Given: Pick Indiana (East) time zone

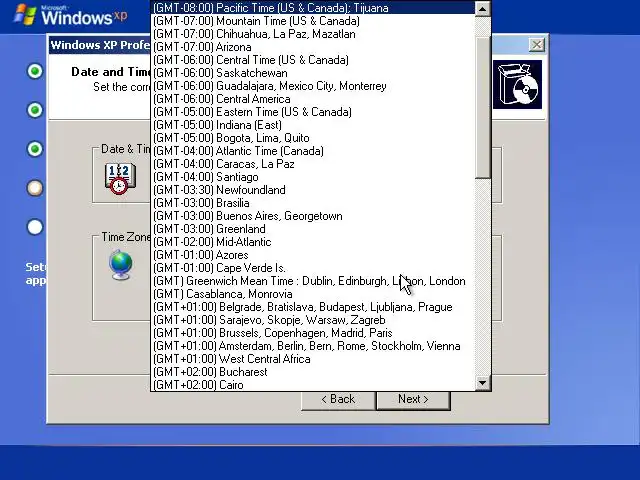Looking at the screenshot, I should (313, 125).
